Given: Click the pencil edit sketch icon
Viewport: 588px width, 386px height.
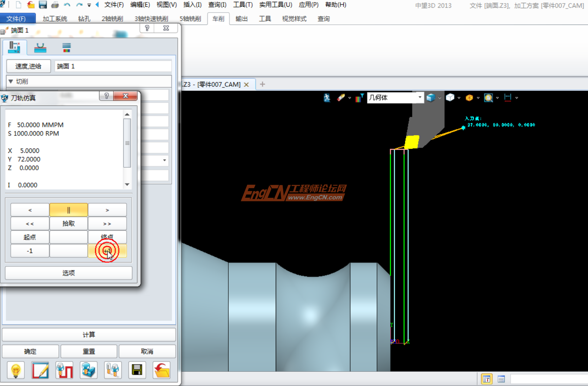Looking at the screenshot, I should (40, 370).
